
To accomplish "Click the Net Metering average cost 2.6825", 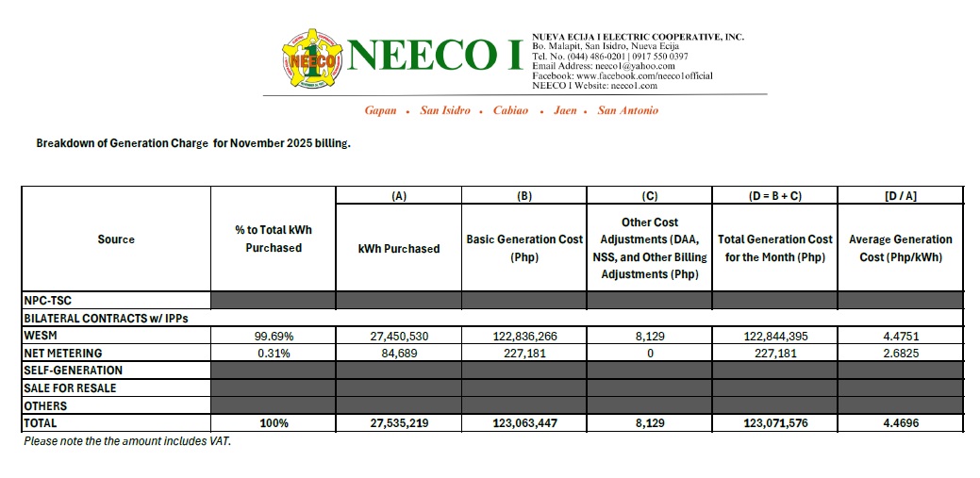I will [900, 353].
